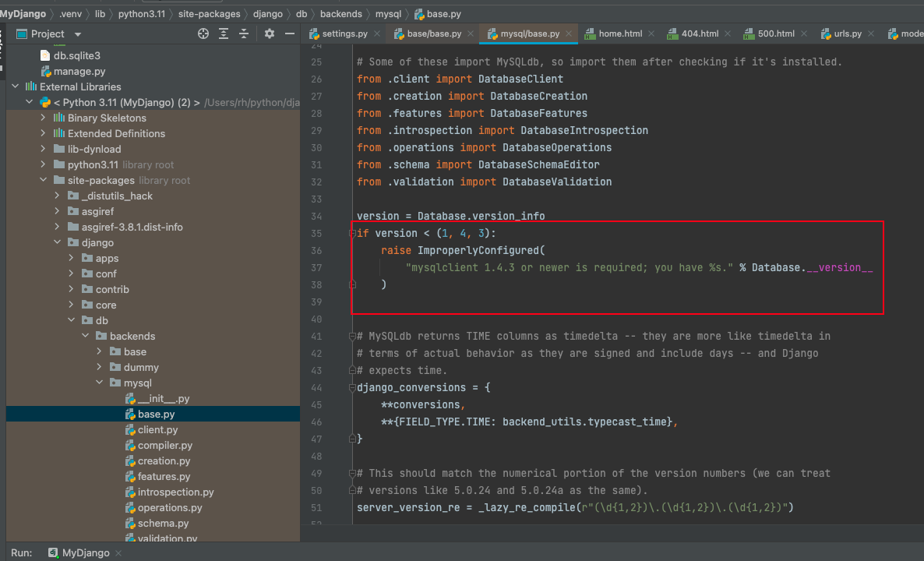924x561 pixels.
Task: Hide the Project tool window via the minus icon
Action: (x=289, y=34)
